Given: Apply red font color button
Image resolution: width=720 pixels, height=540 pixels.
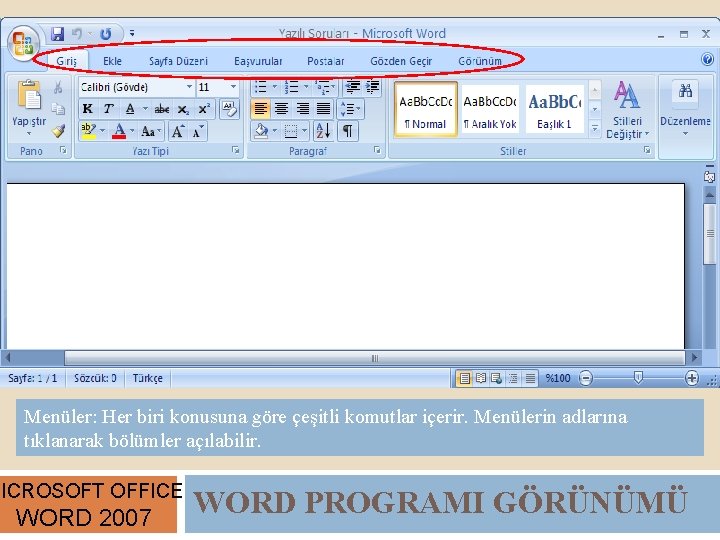Looking at the screenshot, I should (x=119, y=131).
